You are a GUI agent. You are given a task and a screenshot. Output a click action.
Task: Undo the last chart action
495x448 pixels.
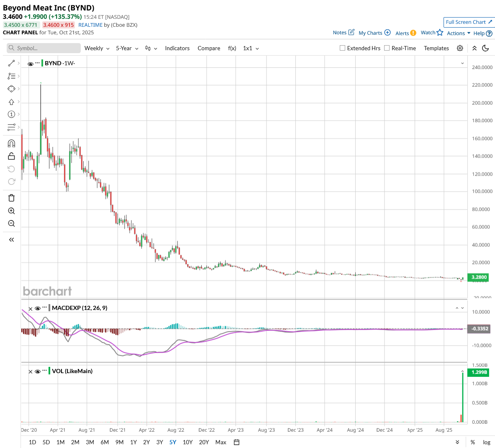click(11, 169)
